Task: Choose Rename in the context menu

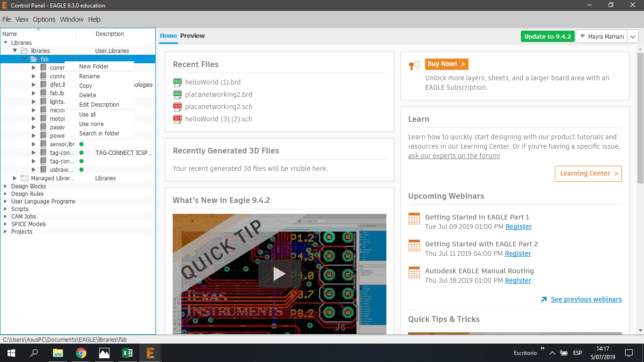Action: [99, 76]
